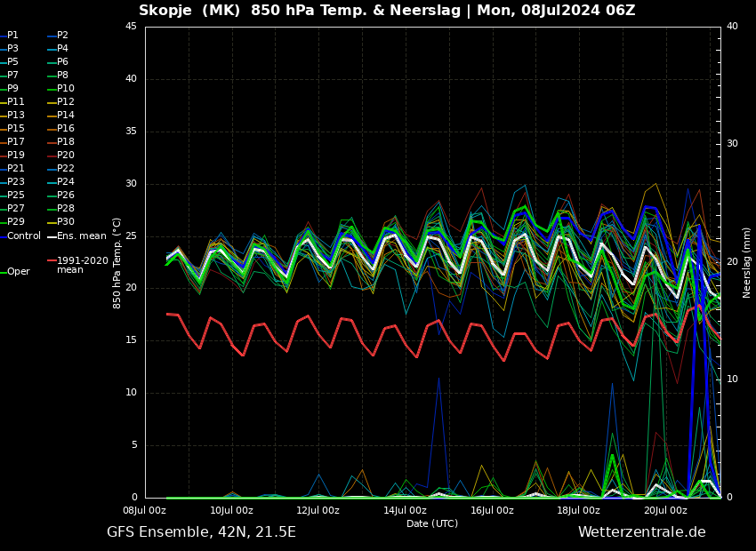Viewport: 756px width, 551px height.
Task: Click the 18Jul 00z date tick
Action: 578,510
